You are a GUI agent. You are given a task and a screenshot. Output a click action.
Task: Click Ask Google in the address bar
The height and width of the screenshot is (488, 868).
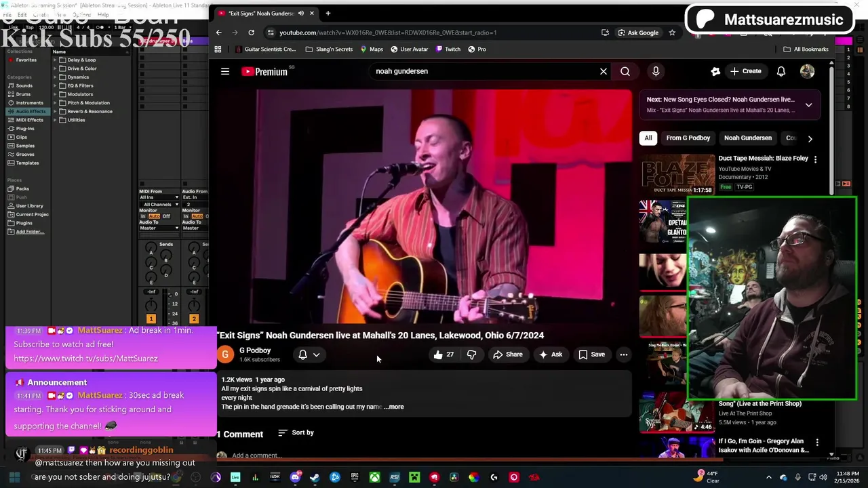click(x=637, y=33)
